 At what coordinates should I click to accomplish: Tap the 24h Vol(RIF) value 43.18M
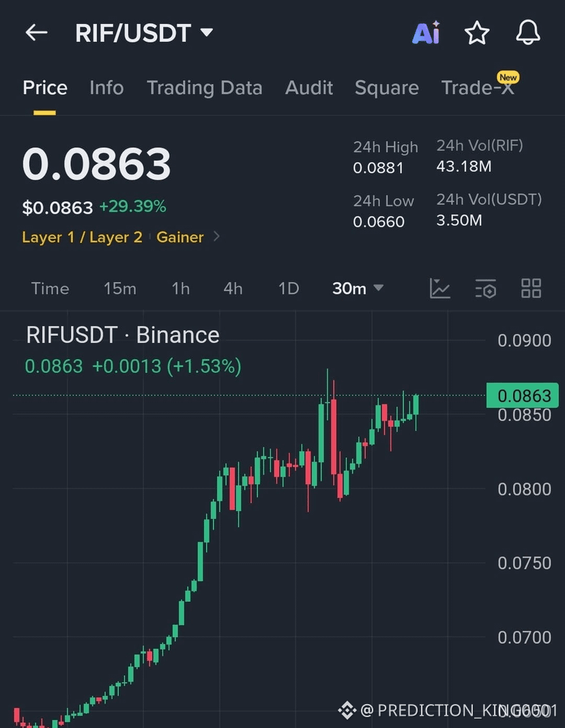[x=464, y=166]
